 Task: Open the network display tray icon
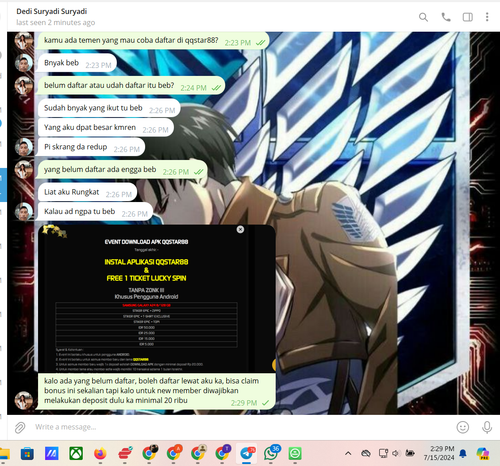point(383,453)
